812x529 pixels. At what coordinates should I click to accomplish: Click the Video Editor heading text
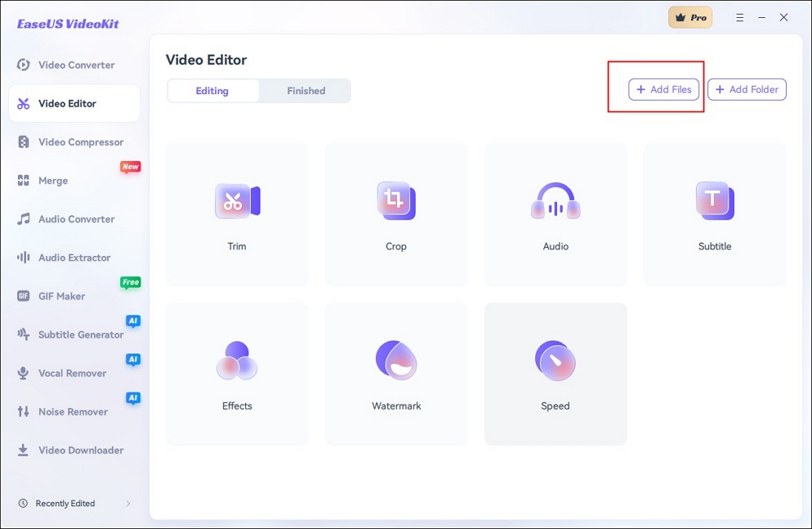tap(206, 60)
